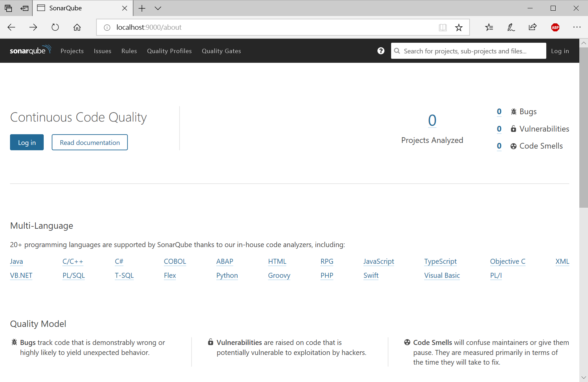Viewport: 588px width, 382px height.
Task: Open the help question mark icon
Action: [x=381, y=51]
